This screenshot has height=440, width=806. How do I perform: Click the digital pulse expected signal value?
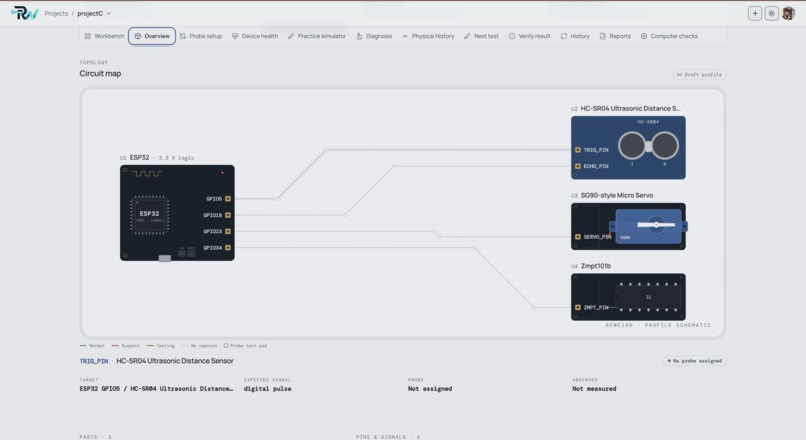(267, 389)
